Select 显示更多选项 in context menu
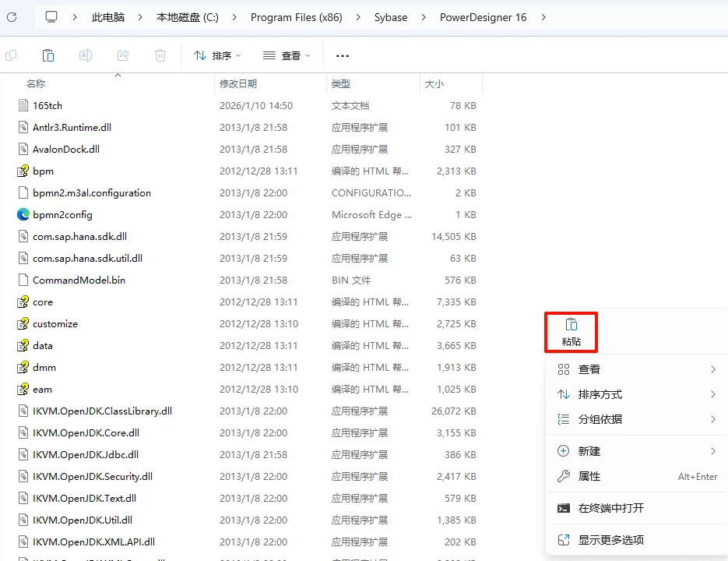Image resolution: width=728 pixels, height=561 pixels. [637, 540]
